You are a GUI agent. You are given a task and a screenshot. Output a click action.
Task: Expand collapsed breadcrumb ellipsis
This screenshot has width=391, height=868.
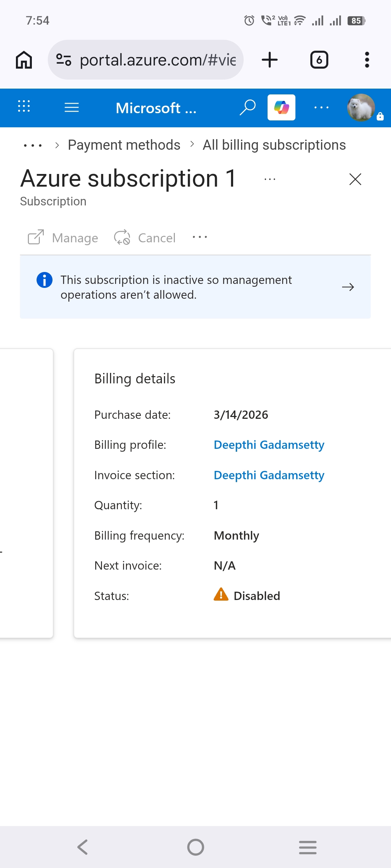point(33,145)
